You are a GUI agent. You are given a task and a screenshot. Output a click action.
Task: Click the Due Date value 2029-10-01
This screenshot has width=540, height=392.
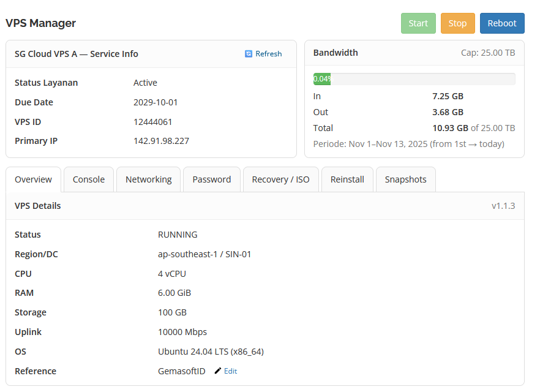tap(156, 102)
